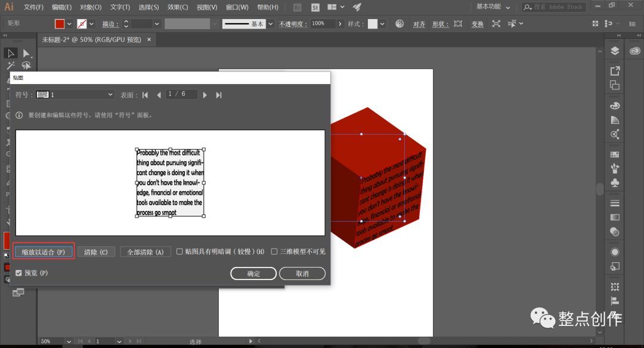Click the 确定 button
The width and height of the screenshot is (644, 348).
tap(253, 274)
